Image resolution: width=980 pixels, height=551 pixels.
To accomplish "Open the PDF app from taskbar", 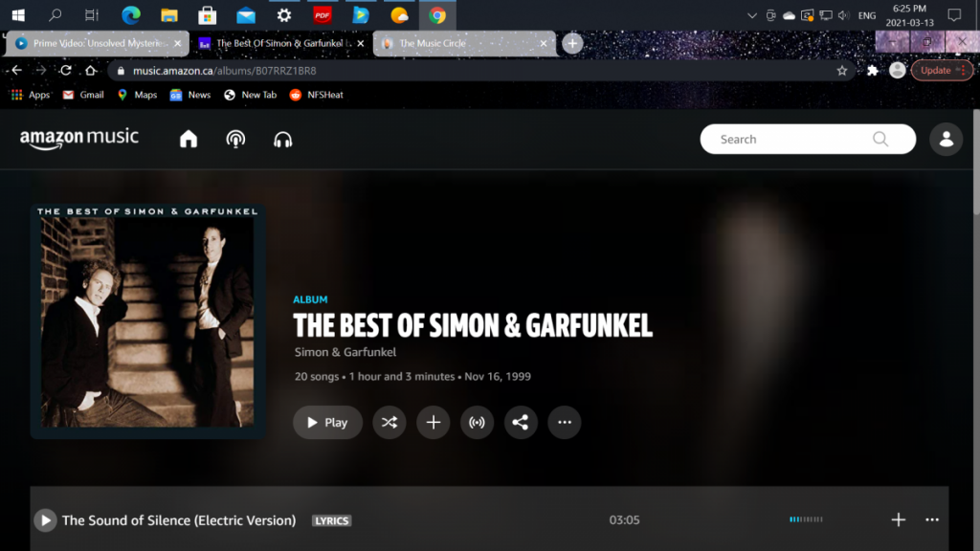I will click(323, 15).
